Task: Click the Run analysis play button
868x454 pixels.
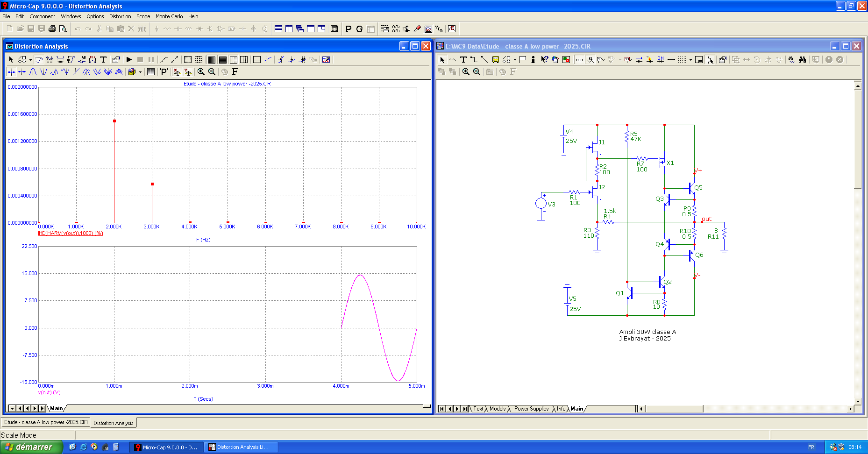Action: [129, 59]
